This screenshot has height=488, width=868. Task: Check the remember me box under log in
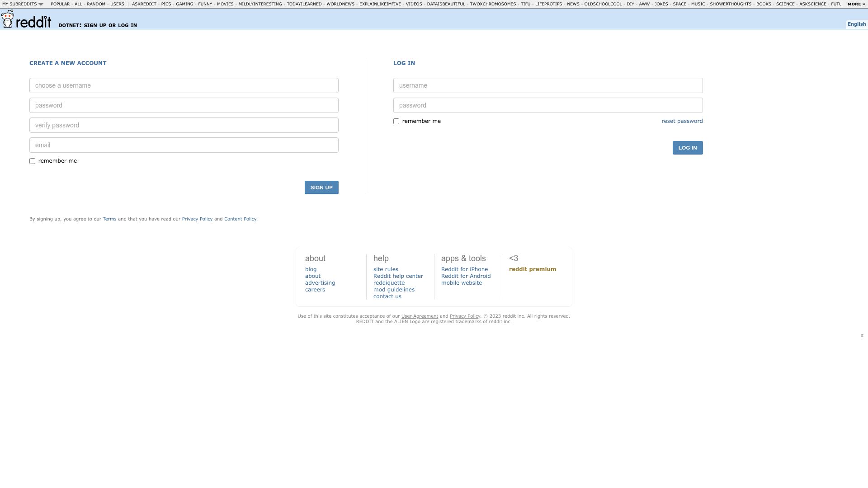coord(396,122)
